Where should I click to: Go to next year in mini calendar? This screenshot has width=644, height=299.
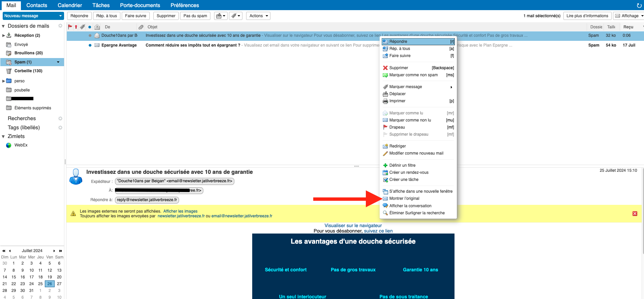coord(60,251)
